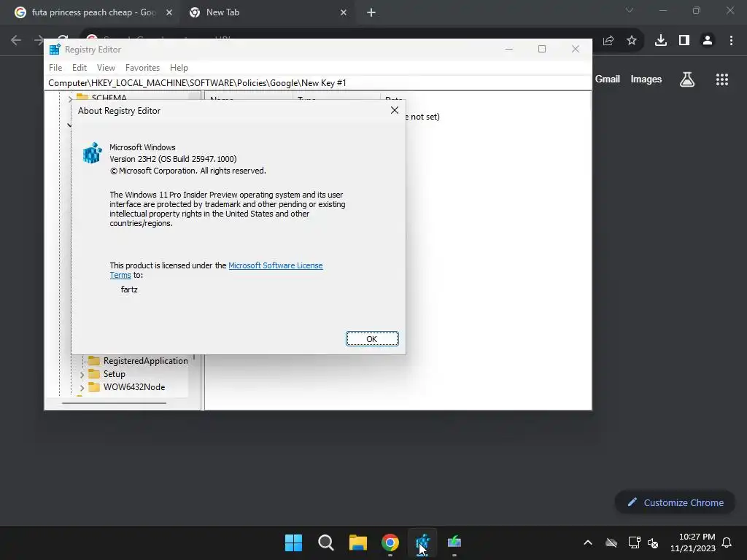Click the cube icon in About dialog
Viewport: 747px width, 560px height.
(x=92, y=153)
